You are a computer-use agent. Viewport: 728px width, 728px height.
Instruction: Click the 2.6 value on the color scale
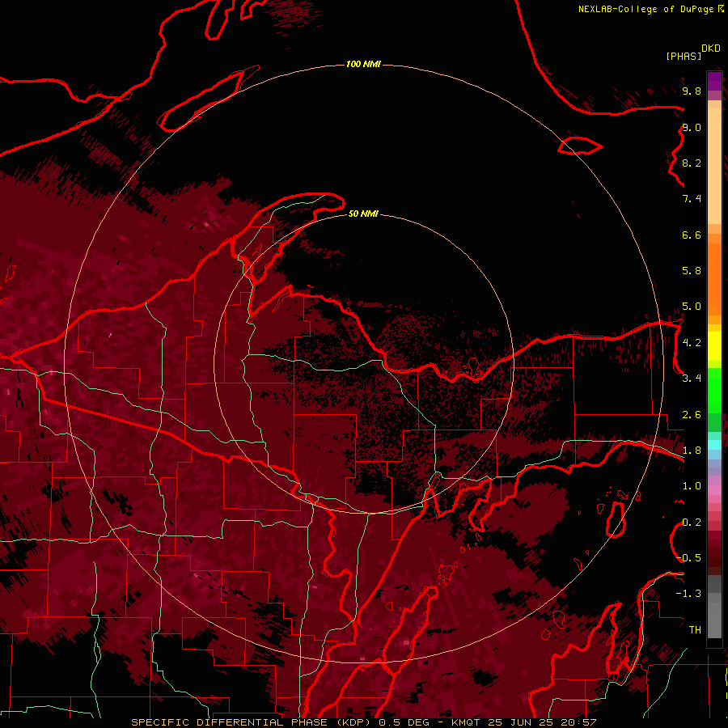click(691, 415)
